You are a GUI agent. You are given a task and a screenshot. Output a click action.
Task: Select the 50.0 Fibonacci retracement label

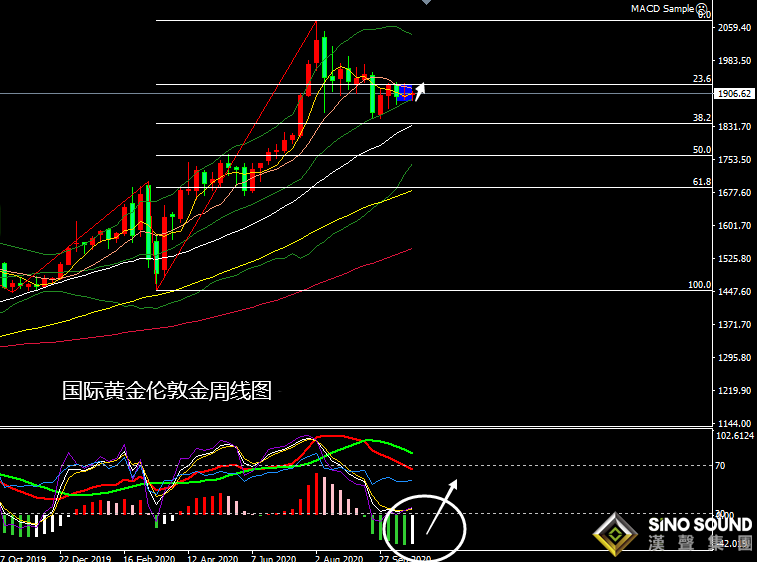click(701, 150)
